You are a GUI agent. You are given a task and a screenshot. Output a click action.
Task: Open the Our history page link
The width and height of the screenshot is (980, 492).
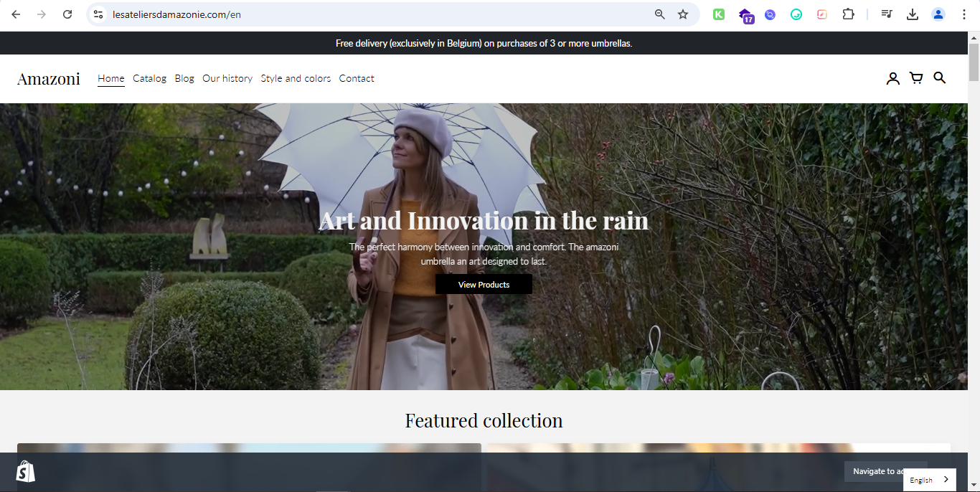227,78
